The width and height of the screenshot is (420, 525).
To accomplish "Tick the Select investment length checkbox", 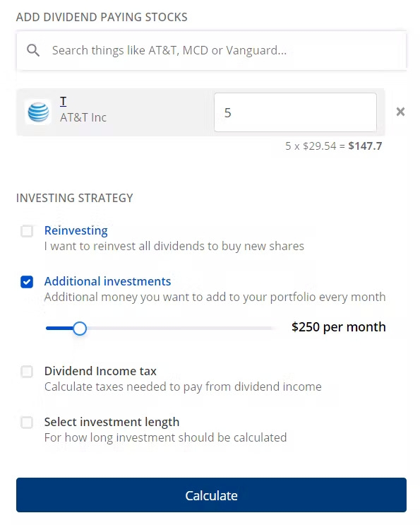I will tap(27, 423).
